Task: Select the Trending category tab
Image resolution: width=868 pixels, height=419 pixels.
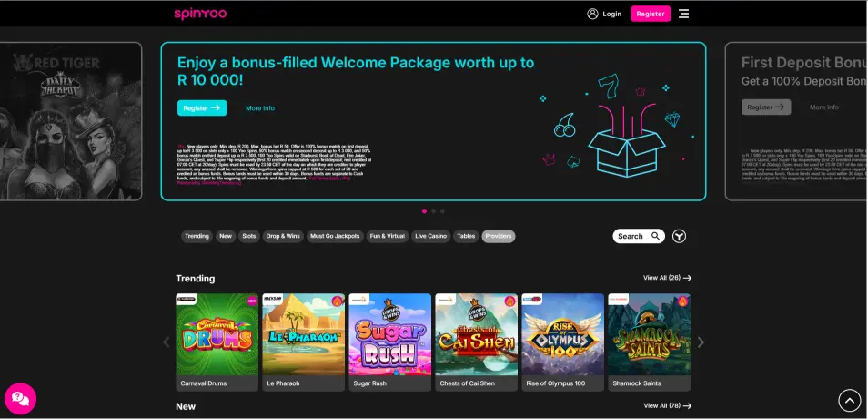Action: point(197,236)
